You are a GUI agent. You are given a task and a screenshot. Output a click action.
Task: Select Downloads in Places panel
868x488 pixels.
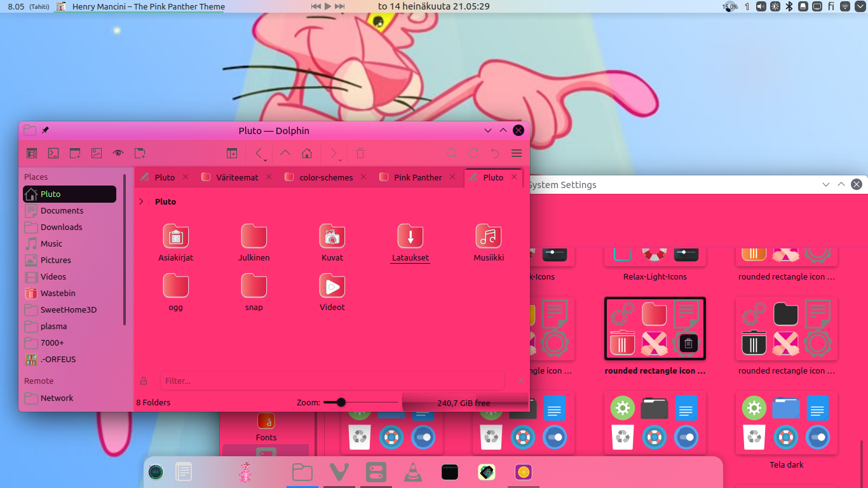[69, 227]
